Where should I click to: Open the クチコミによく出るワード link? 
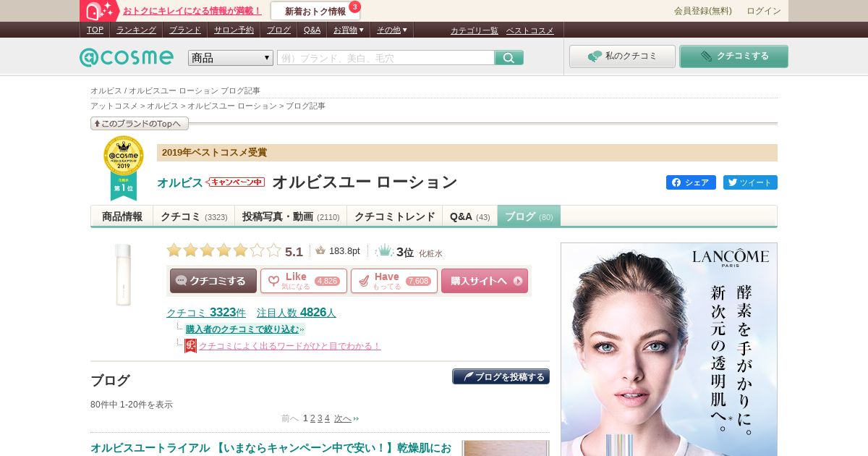tap(290, 346)
